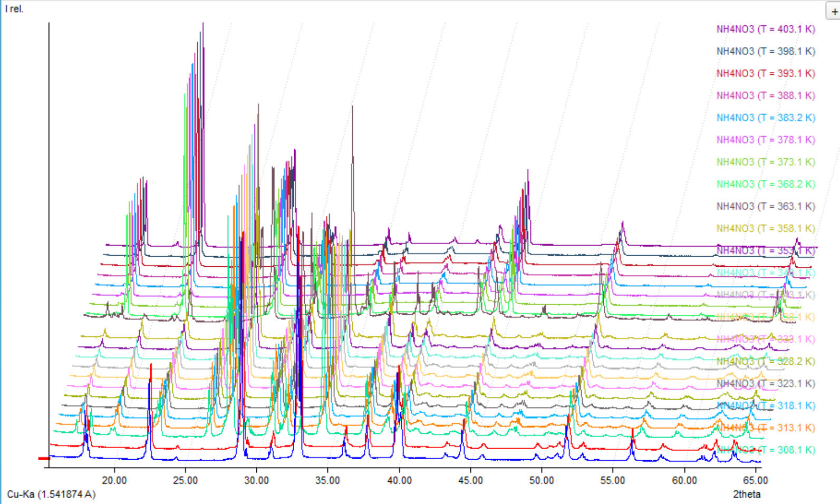Click the plus button in top-right corner

834,11
